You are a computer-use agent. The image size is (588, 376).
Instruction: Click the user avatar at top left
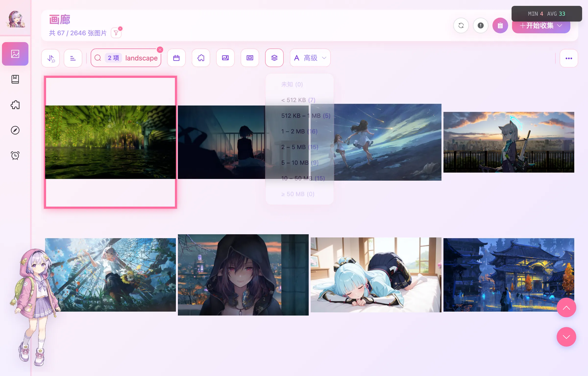click(x=15, y=19)
